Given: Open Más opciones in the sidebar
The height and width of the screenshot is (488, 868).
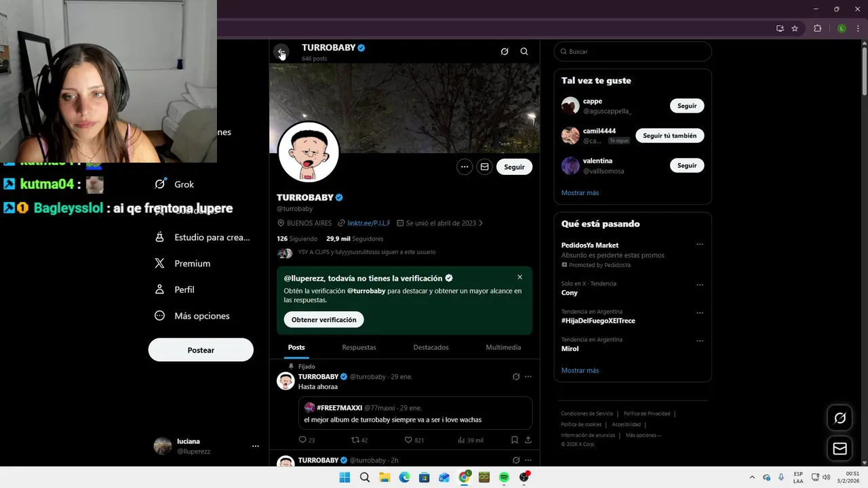Looking at the screenshot, I should [x=193, y=316].
